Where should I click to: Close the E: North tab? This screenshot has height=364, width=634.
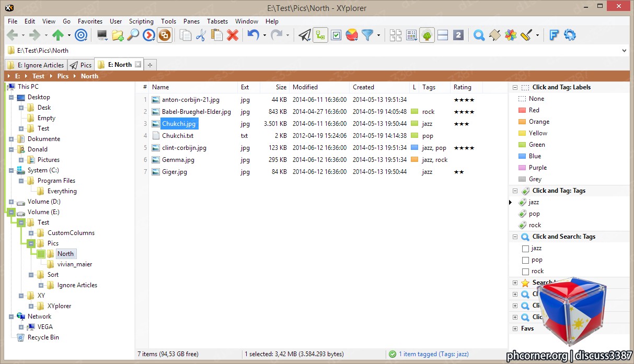coord(138,65)
